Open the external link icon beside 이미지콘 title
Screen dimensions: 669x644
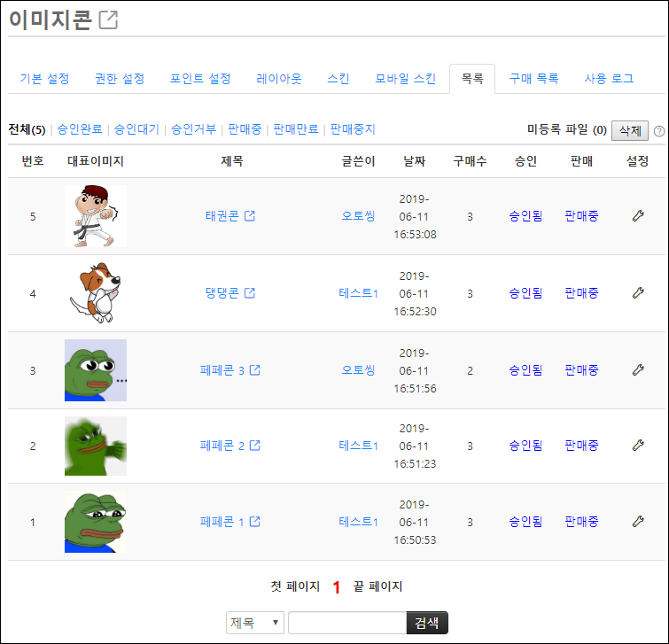[x=108, y=20]
